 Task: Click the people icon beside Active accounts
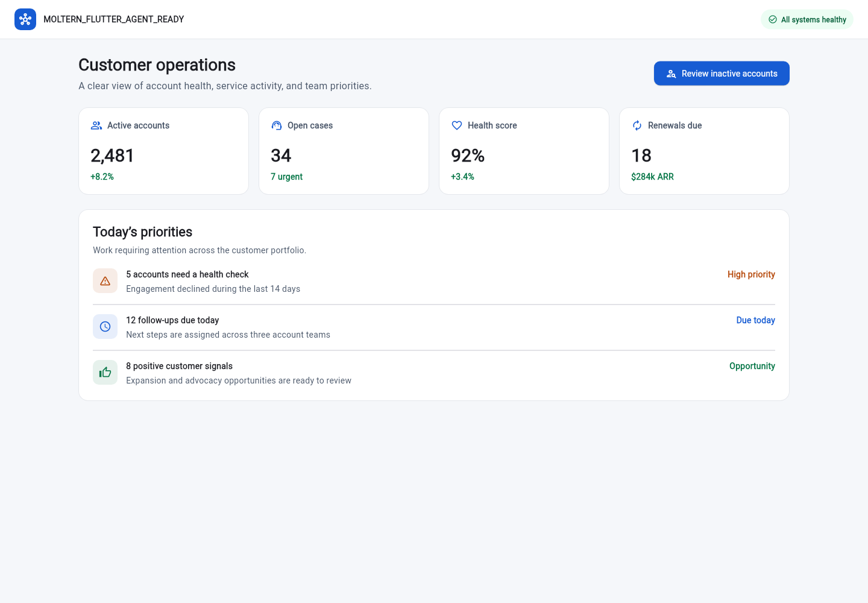[x=96, y=125]
